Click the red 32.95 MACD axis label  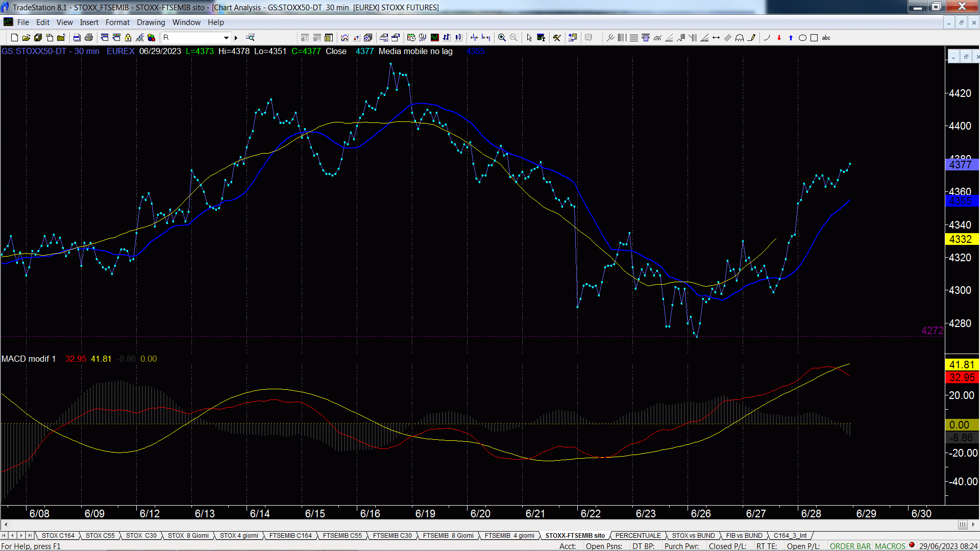pyautogui.click(x=962, y=378)
